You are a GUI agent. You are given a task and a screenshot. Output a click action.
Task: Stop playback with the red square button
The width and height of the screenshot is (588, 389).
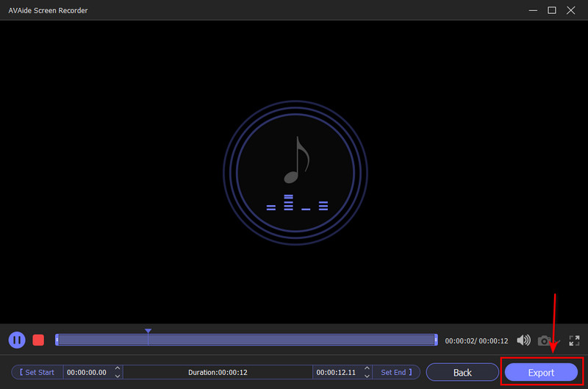[x=38, y=340]
